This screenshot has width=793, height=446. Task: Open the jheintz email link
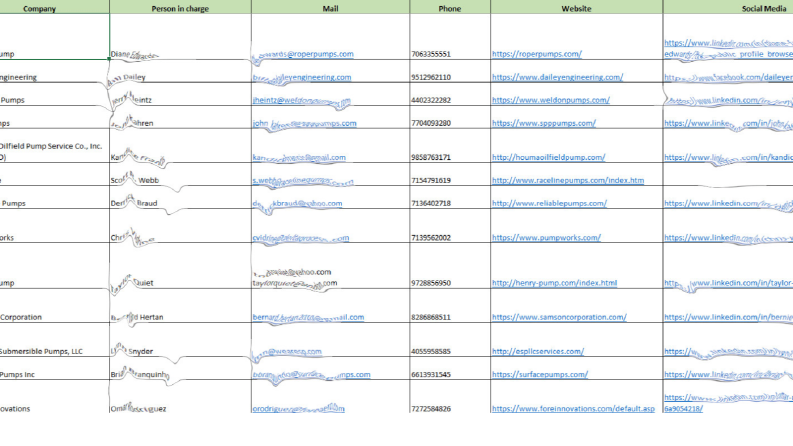pyautogui.click(x=301, y=101)
